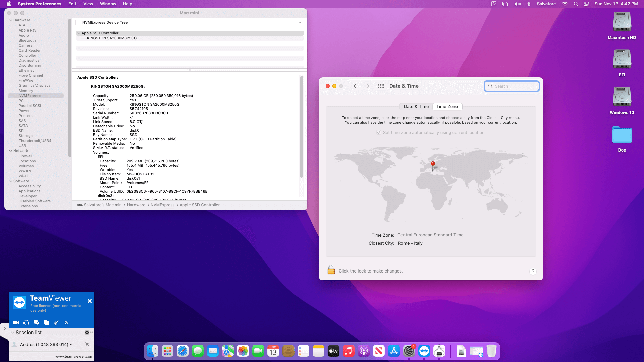Collapse TeamViewer Session list
This screenshot has height=362, width=644.
[13, 333]
